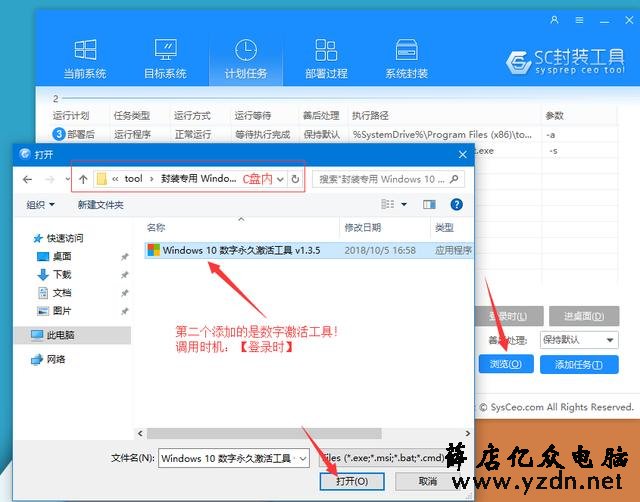This screenshot has height=502, width=640.
Task: Click the 等待执行完成 cell
Action: pyautogui.click(x=262, y=134)
